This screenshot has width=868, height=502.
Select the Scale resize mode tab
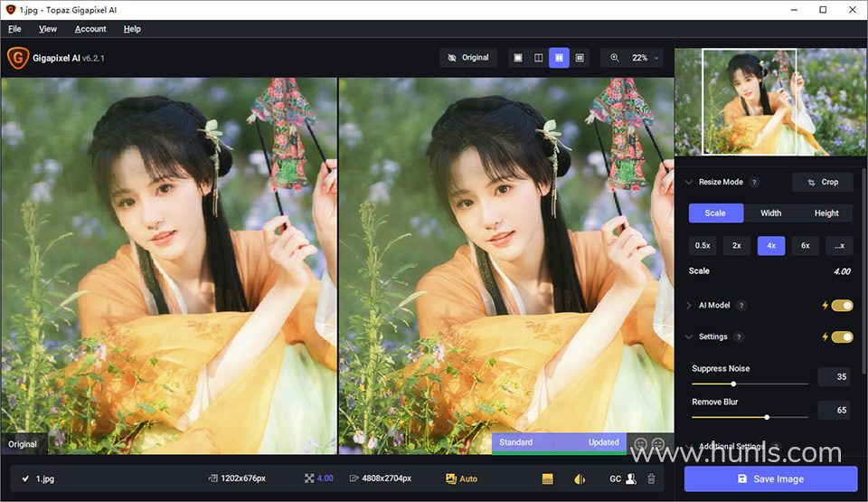coord(716,213)
